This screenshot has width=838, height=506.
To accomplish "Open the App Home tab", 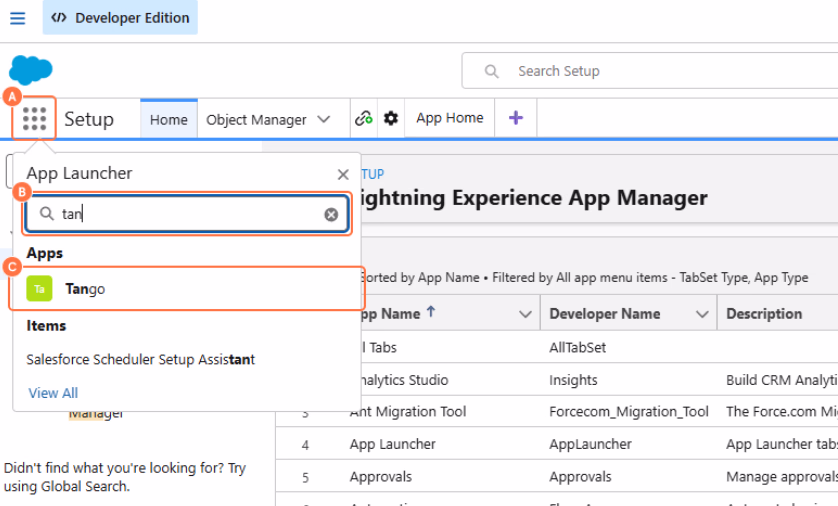I will pyautogui.click(x=449, y=118).
